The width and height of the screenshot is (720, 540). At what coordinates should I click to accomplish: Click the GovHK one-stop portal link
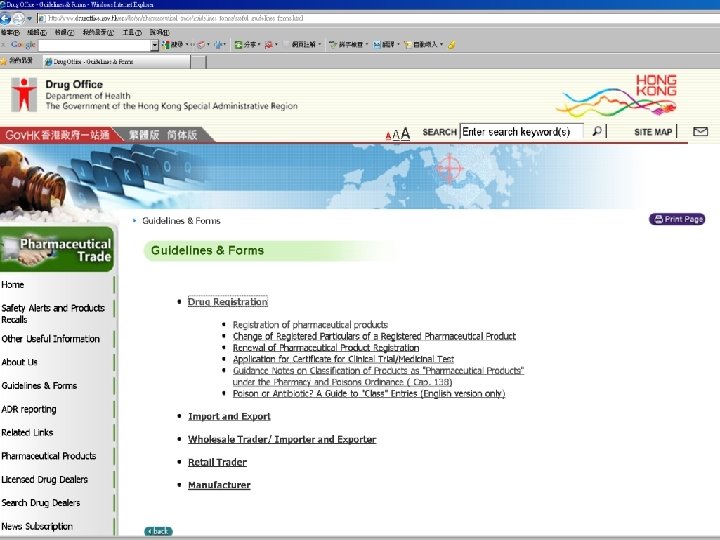(57, 135)
